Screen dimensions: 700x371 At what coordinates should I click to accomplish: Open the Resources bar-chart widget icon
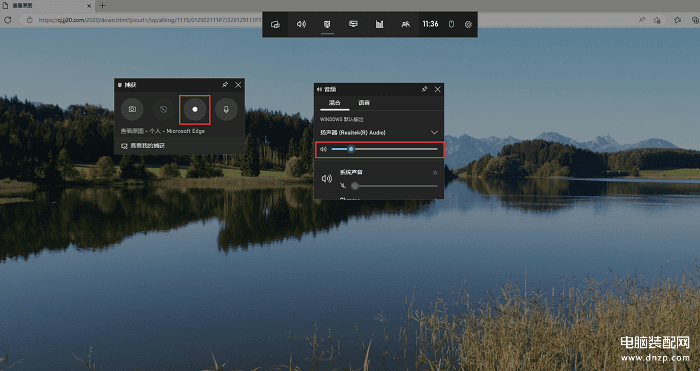pyautogui.click(x=379, y=25)
